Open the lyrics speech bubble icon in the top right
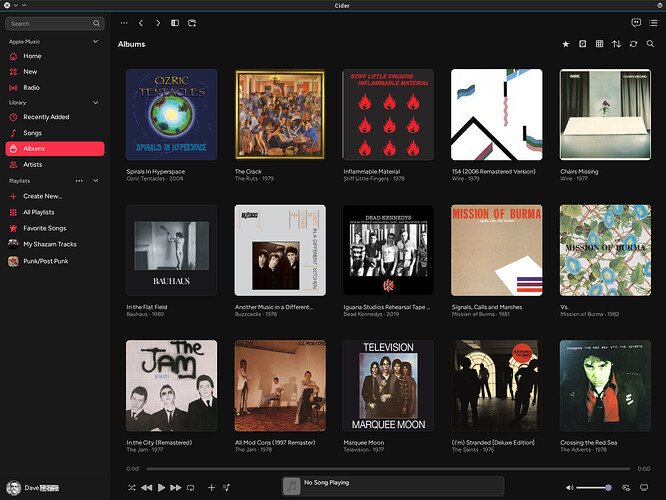This screenshot has height=500, width=666. 636,23
